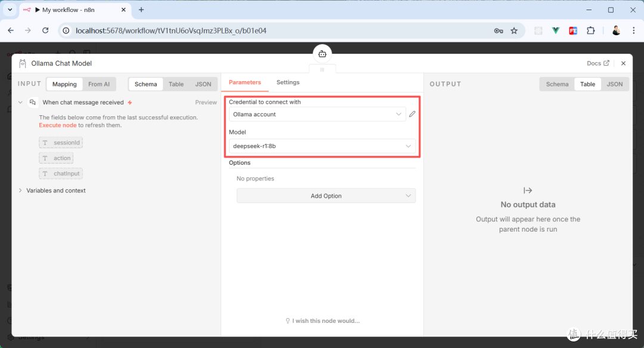
Task: Close the 'My workflow - n8n' browser tab
Action: pyautogui.click(x=123, y=10)
